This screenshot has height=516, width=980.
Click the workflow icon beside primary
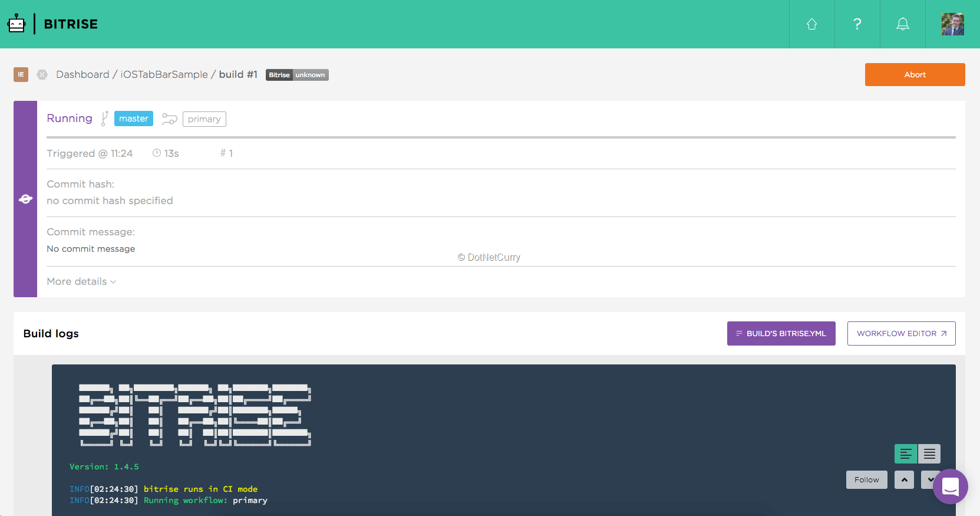tap(169, 119)
